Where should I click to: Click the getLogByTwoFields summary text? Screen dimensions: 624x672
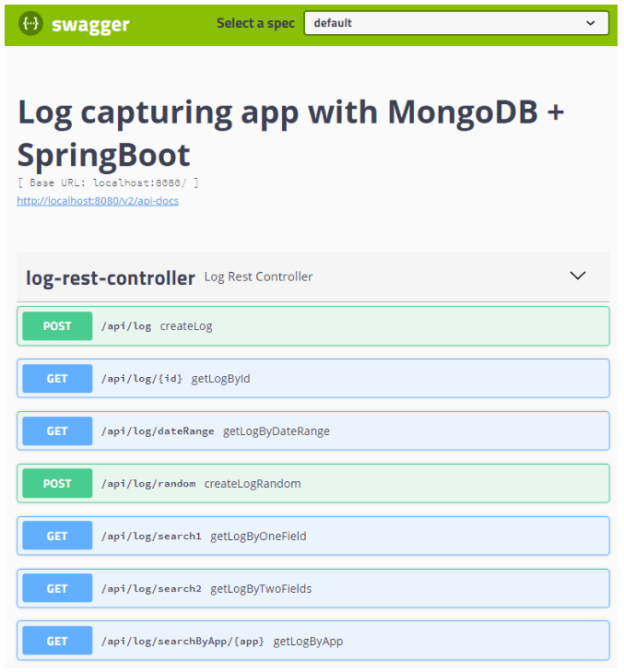coord(261,589)
